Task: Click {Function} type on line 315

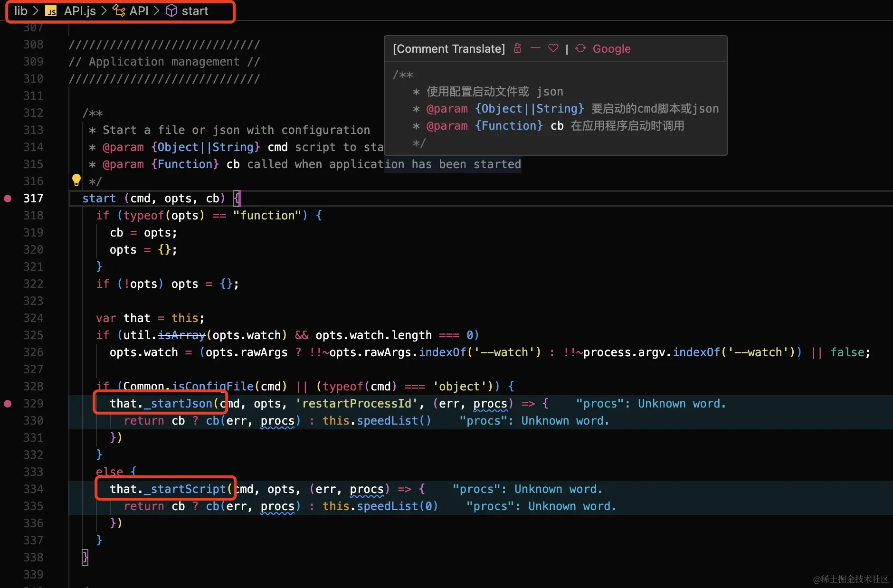Action: coord(185,164)
